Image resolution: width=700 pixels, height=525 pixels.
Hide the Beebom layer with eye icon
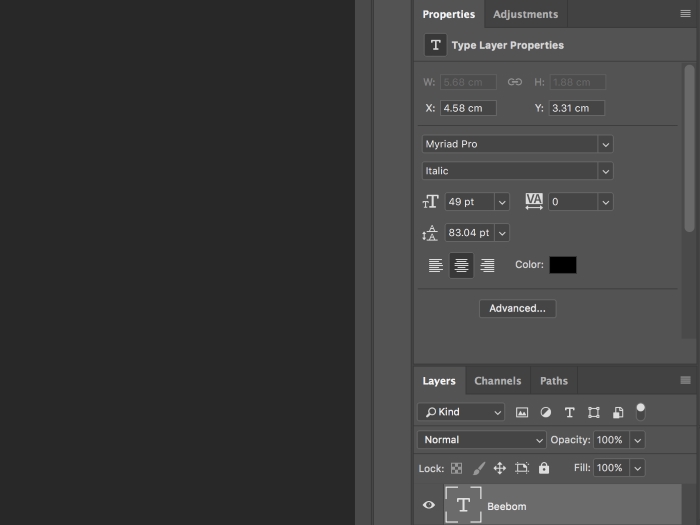[x=429, y=506]
